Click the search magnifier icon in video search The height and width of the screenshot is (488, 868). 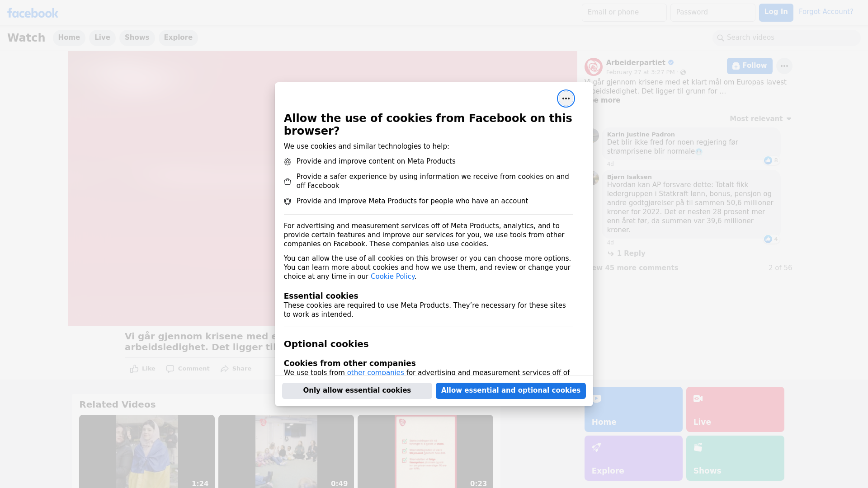pos(720,38)
